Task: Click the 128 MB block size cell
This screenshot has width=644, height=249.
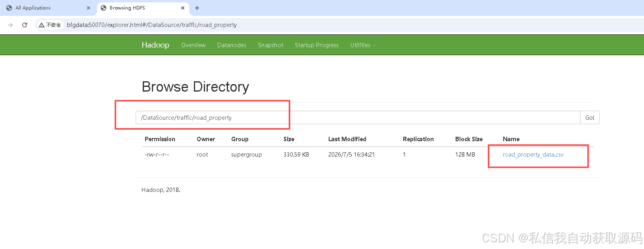Action: 465,155
